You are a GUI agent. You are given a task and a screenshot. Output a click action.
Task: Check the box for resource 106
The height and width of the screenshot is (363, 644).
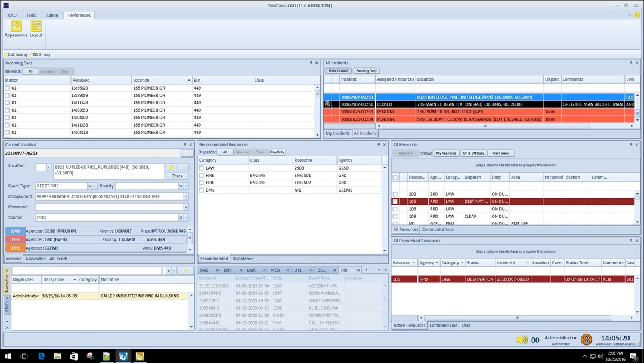[x=395, y=209]
